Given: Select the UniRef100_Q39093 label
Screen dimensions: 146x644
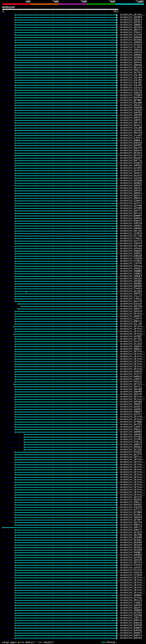Looking at the screenshot, I should click(131, 53).
